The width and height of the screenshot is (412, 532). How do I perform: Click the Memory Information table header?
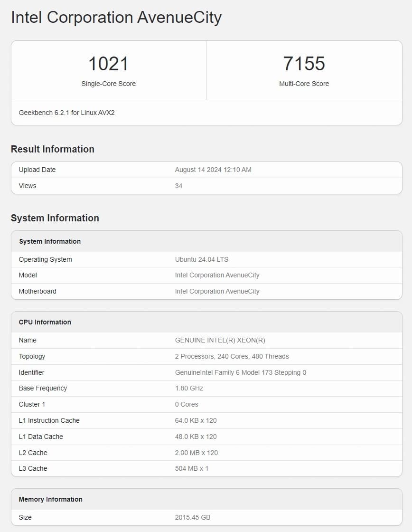(x=51, y=499)
